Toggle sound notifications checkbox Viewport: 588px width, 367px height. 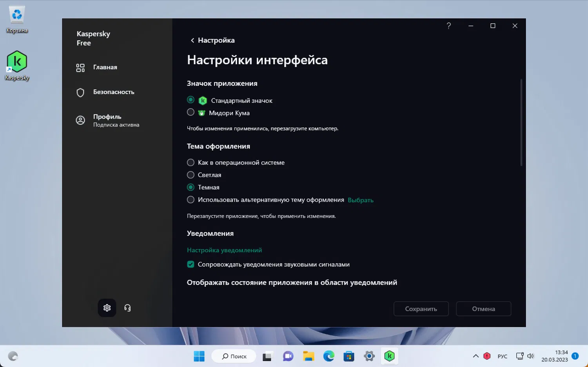tap(191, 264)
